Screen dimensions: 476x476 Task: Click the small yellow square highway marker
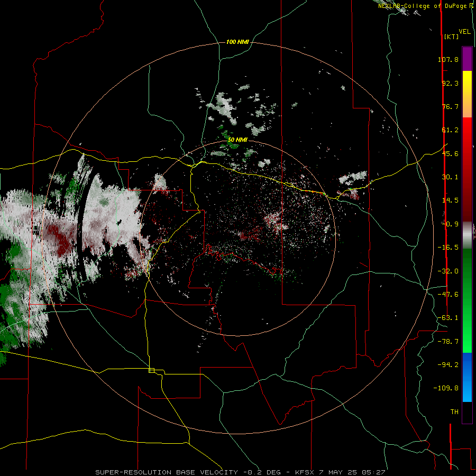tap(151, 370)
